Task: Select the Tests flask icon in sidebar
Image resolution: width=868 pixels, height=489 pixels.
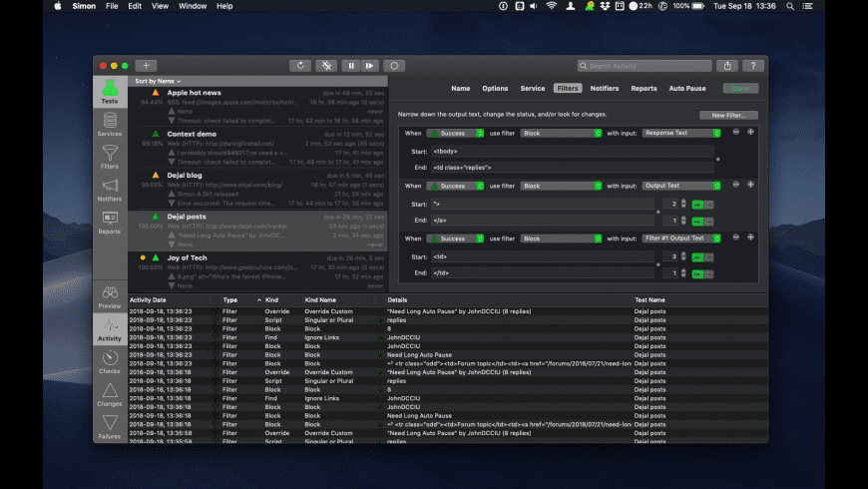Action: 110,92
